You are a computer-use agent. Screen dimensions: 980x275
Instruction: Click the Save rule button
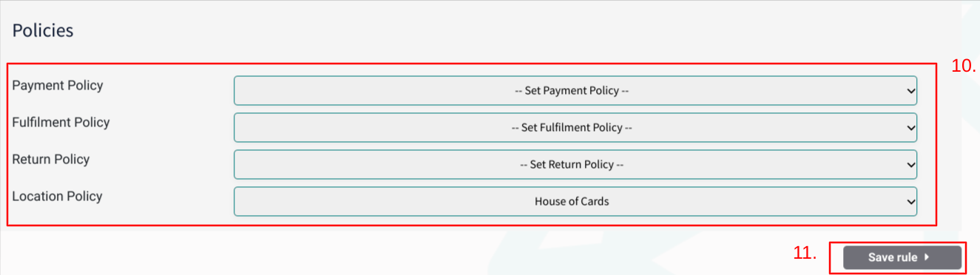[x=902, y=257]
